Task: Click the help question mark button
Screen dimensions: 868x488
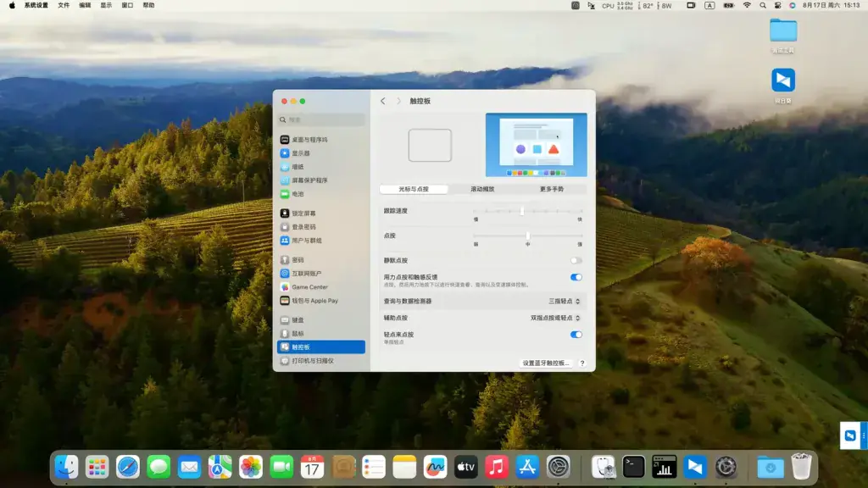Action: point(581,363)
